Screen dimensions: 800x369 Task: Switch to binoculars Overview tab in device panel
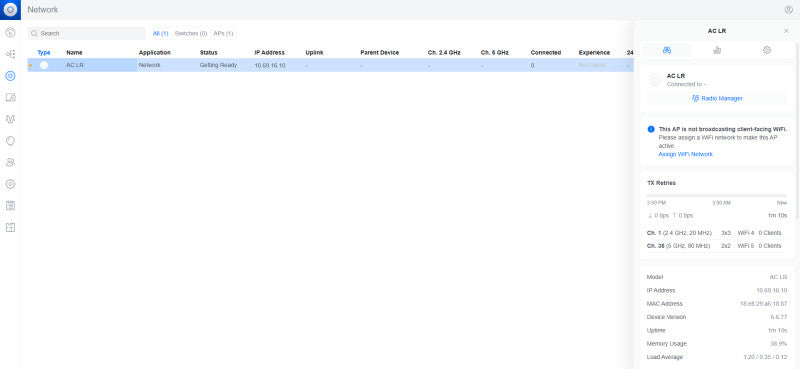666,50
